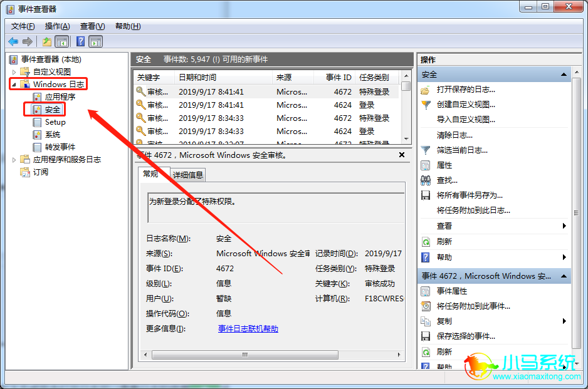Click the 查找... binoculars icon

point(425,180)
